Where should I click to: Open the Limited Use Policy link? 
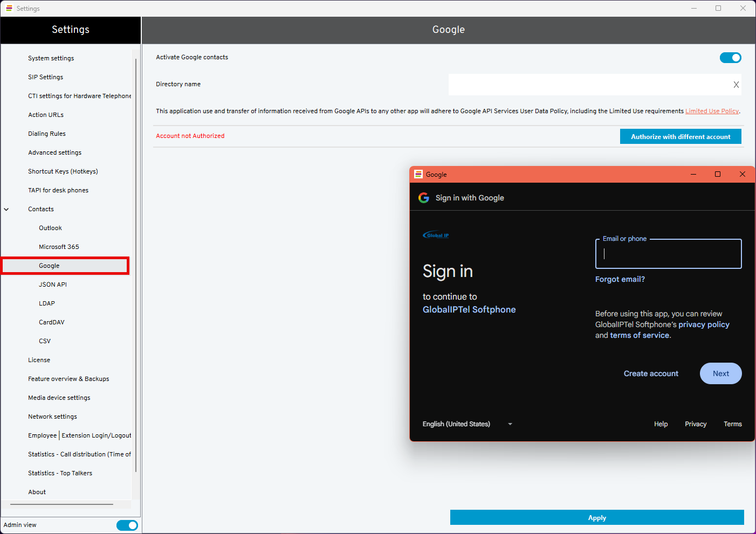(x=712, y=111)
